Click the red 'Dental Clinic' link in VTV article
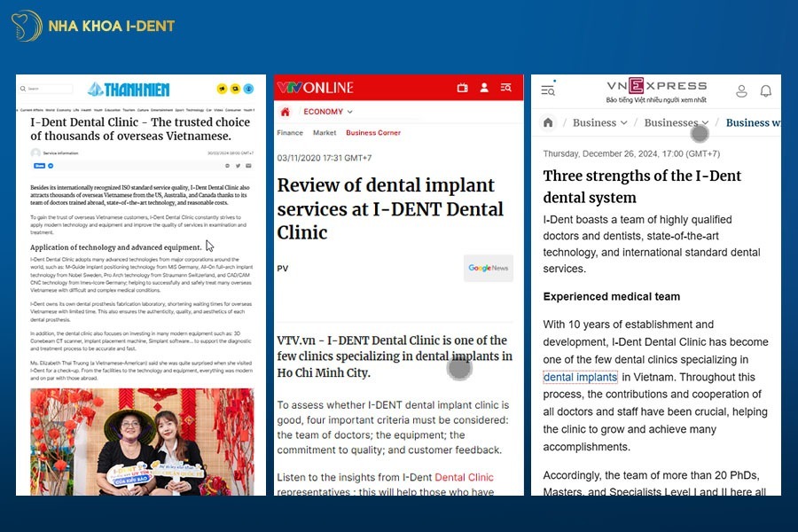 point(464,477)
